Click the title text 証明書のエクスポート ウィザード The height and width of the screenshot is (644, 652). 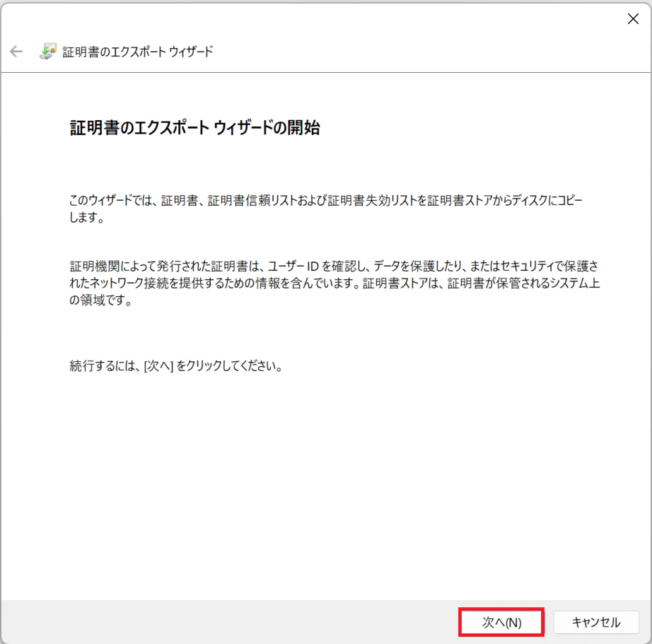pos(138,52)
